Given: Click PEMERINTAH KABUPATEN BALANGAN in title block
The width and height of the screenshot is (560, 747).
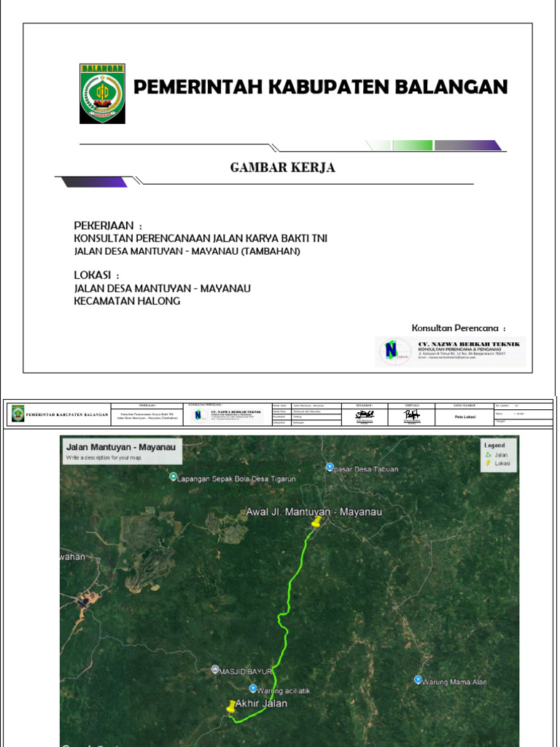Looking at the screenshot, I should tap(66, 415).
